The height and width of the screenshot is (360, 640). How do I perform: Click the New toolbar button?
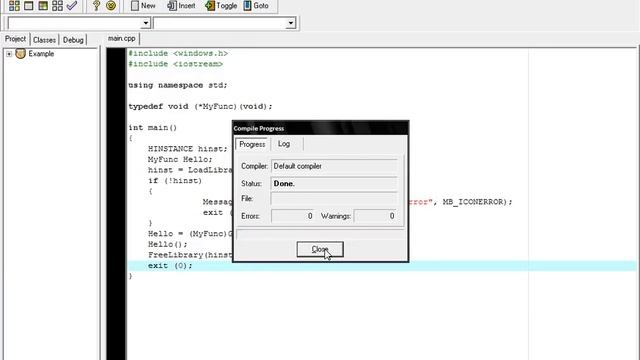coord(143,6)
